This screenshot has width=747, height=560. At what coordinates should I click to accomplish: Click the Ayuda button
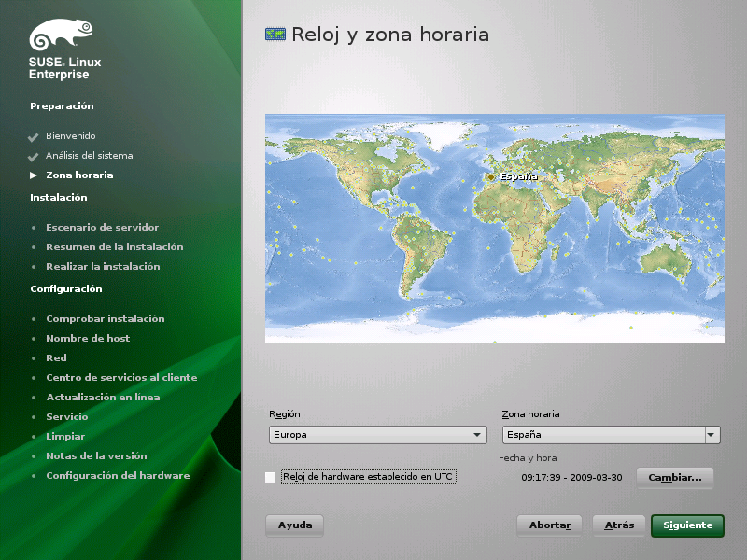tap(294, 525)
